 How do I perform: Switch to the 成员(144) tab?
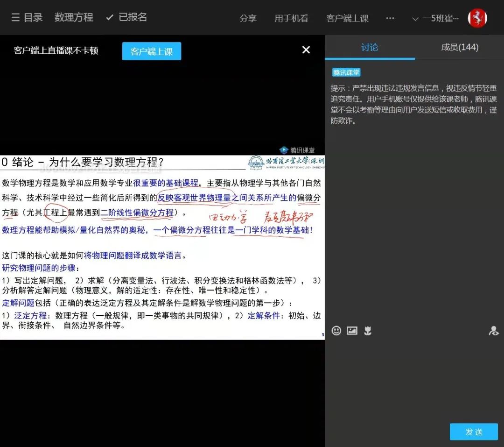pos(460,47)
